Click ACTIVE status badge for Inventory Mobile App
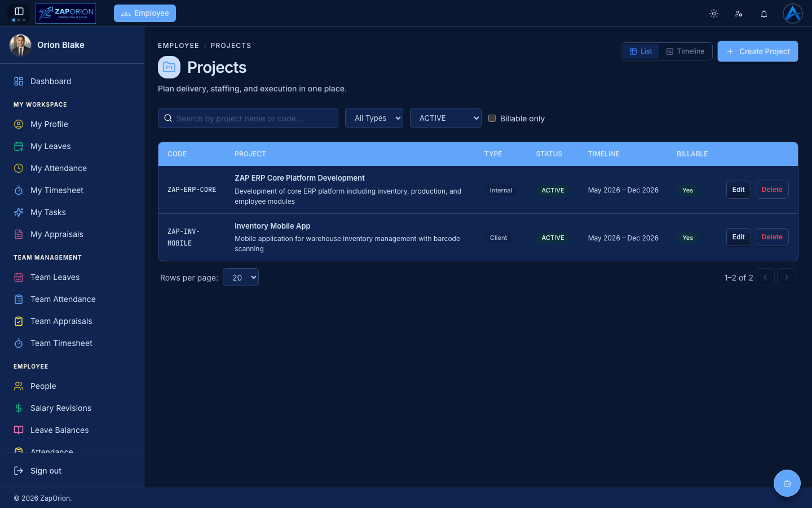812x508 pixels. 553,238
